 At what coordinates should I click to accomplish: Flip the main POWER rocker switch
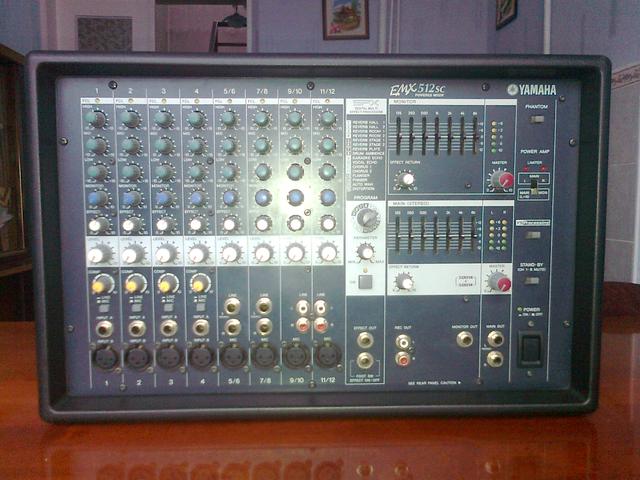pyautogui.click(x=531, y=348)
